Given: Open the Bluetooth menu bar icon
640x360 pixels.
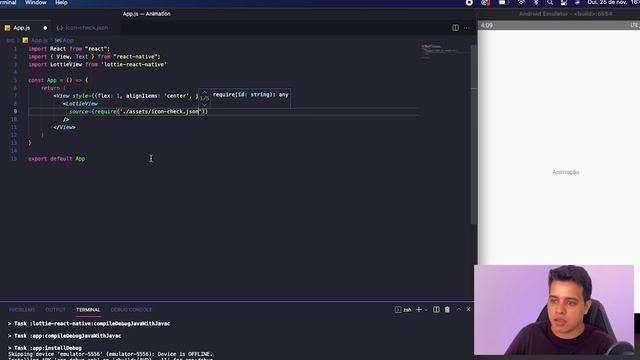Looking at the screenshot, I should tap(536, 3).
